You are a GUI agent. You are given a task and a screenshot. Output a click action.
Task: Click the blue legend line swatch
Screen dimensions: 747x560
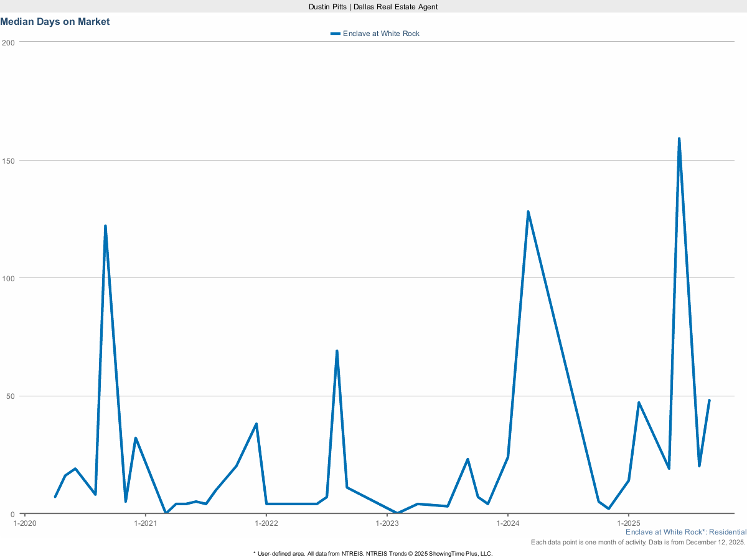[336, 34]
